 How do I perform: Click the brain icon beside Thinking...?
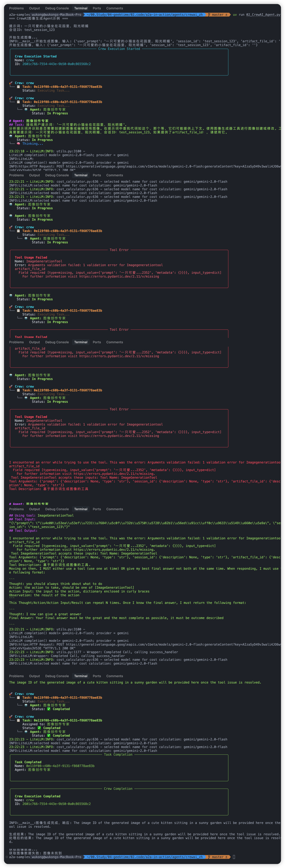point(19,144)
